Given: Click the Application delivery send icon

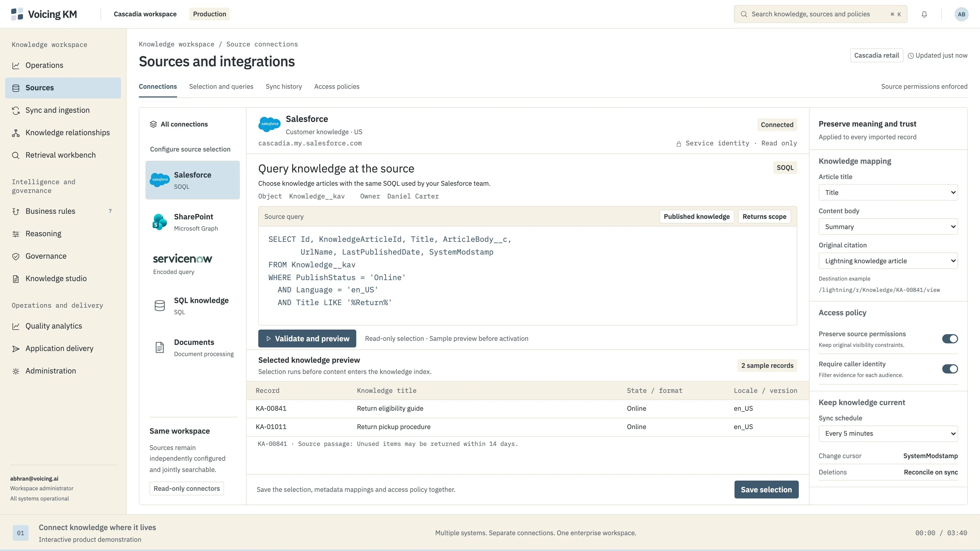Looking at the screenshot, I should pos(16,349).
